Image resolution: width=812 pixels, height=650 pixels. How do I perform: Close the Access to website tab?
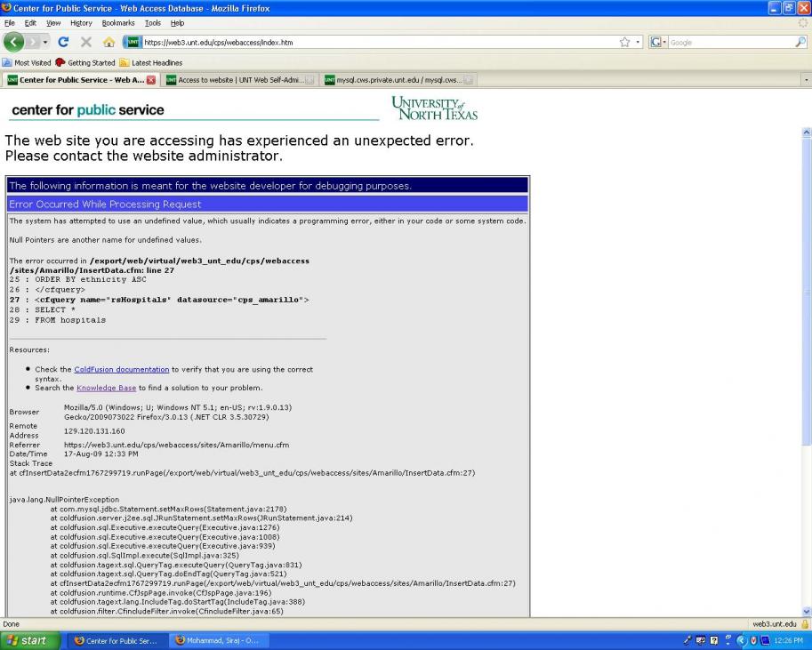[x=310, y=80]
